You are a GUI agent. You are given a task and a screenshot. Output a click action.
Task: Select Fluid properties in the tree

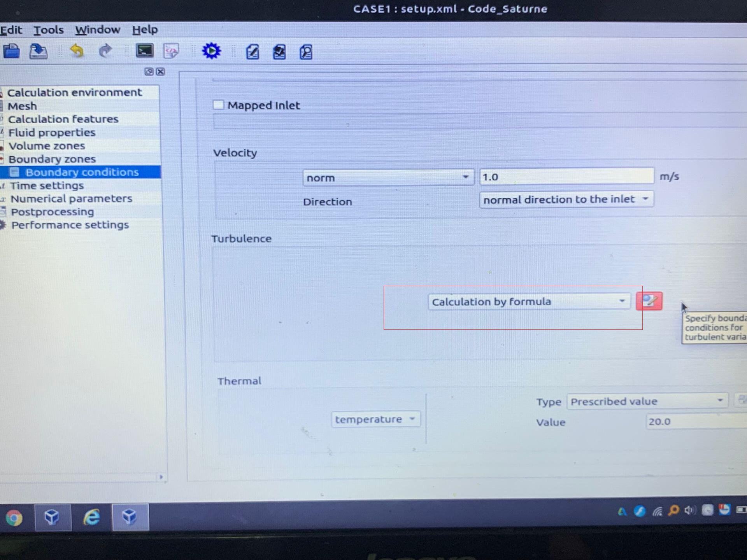point(52,133)
